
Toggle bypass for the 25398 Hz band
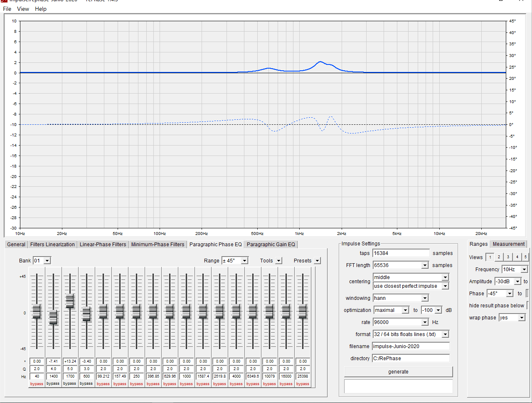303,384
